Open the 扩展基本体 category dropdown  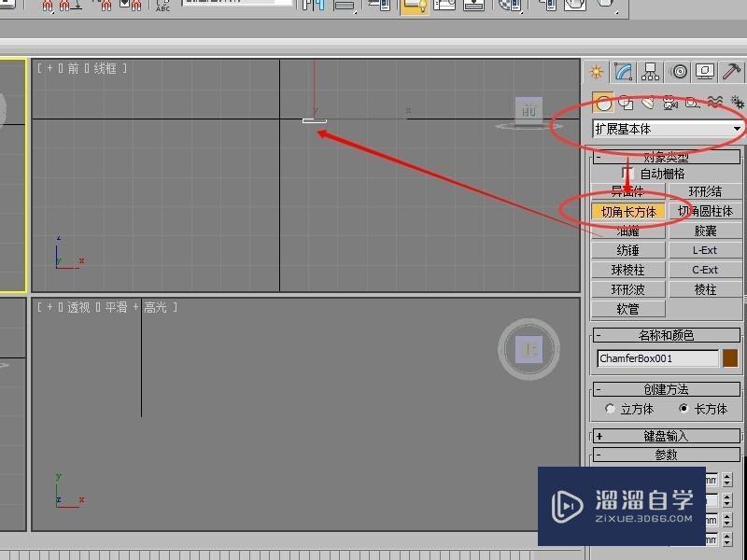click(x=668, y=129)
